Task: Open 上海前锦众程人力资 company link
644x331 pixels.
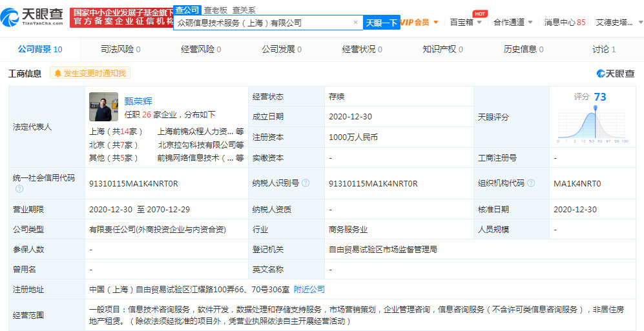Action: point(196,132)
